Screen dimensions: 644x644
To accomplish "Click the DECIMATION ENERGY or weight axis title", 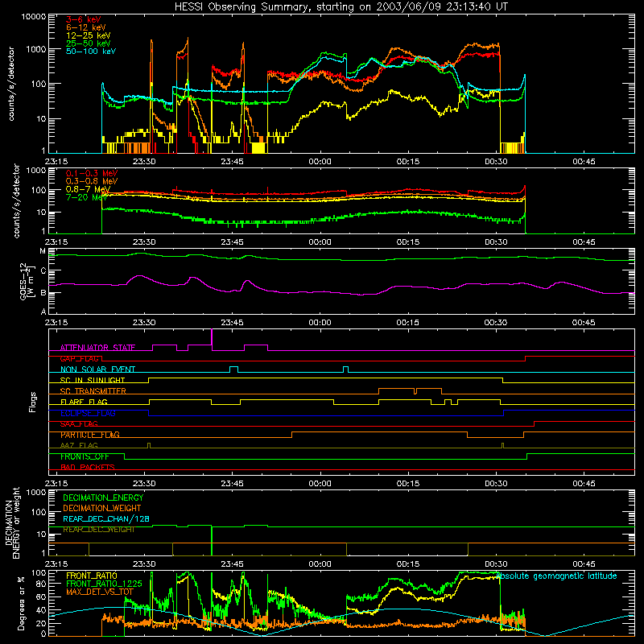I will click(x=12, y=522).
